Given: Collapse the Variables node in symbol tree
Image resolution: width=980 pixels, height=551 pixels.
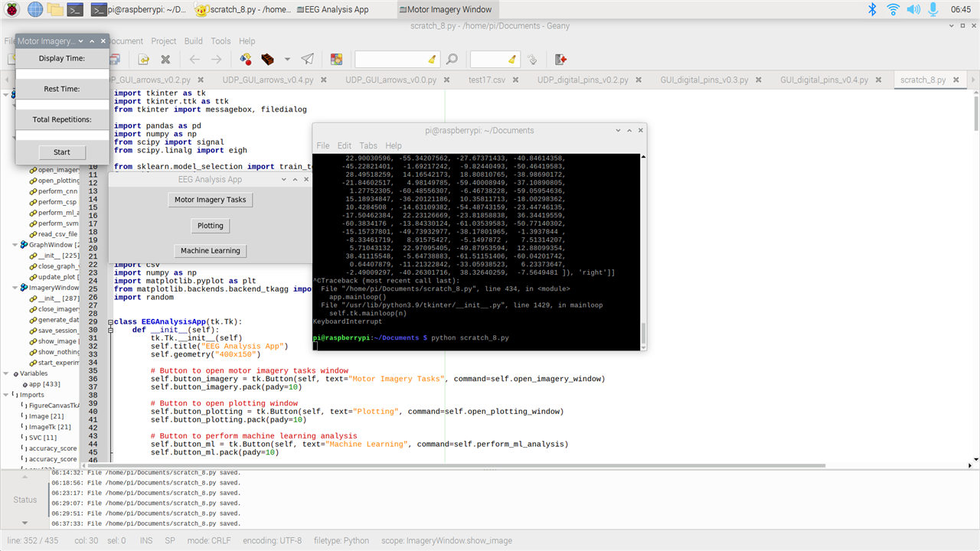Looking at the screenshot, I should pos(7,373).
